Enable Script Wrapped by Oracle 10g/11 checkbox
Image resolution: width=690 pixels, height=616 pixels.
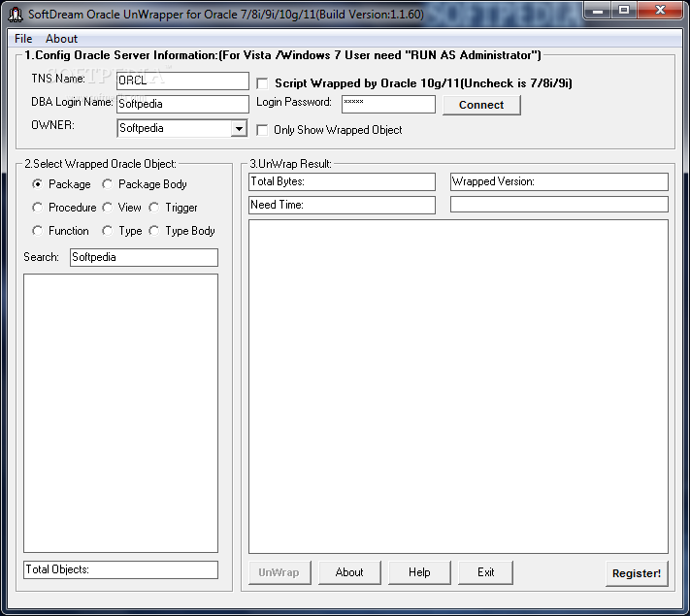point(262,83)
